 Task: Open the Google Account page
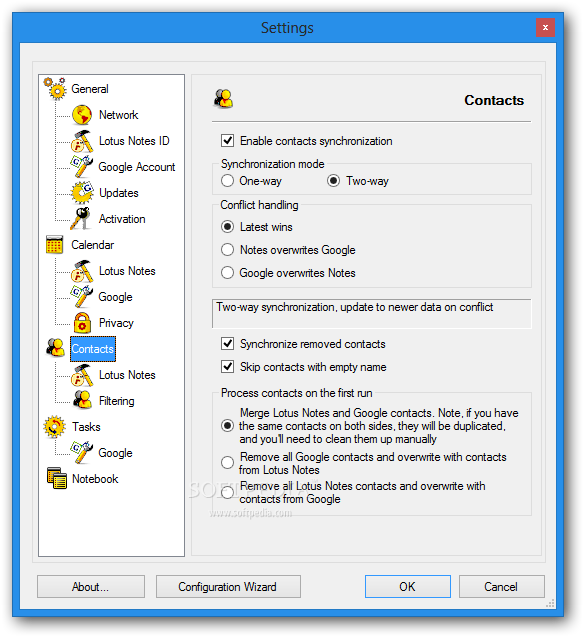click(x=136, y=167)
